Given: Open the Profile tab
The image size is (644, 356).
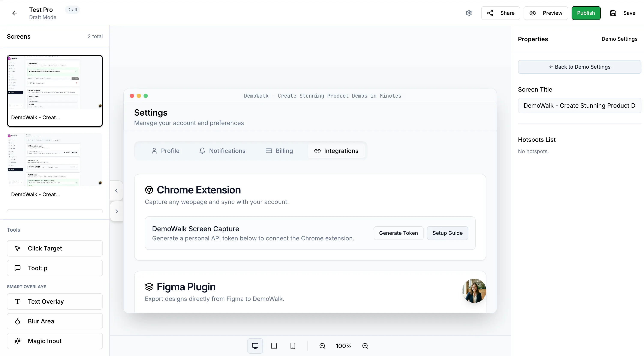Looking at the screenshot, I should click(x=165, y=151).
